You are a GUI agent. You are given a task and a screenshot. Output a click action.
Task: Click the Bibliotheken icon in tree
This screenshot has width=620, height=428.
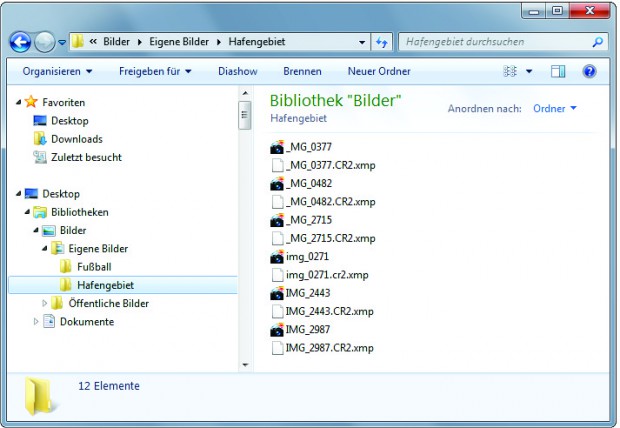click(40, 212)
